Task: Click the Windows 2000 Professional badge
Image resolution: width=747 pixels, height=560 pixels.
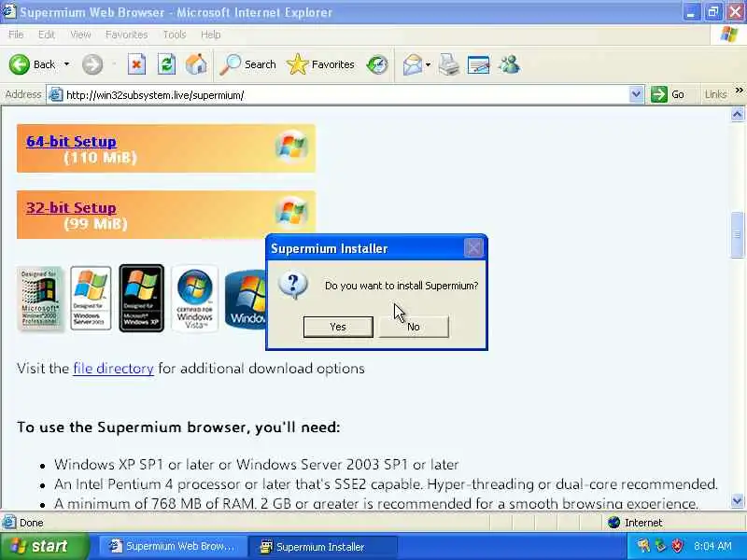Action: pyautogui.click(x=39, y=298)
